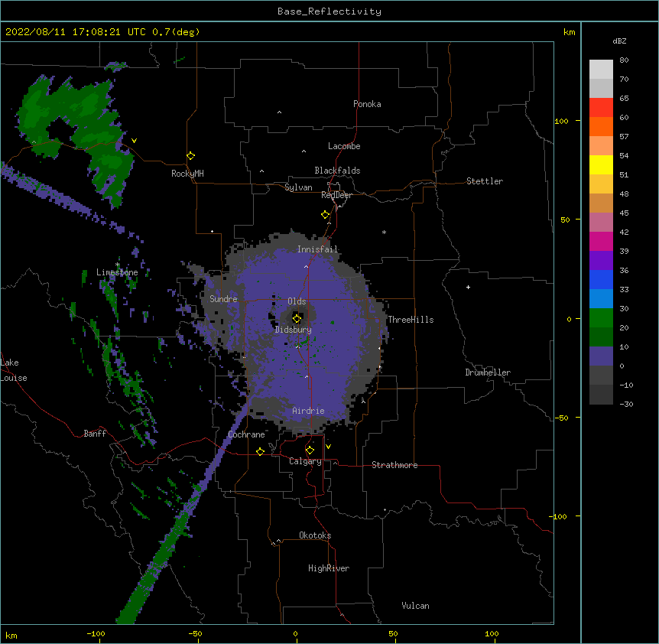Click the white 80 dBZ legend swatch
Viewport: 659px width, 644px height.
(x=601, y=70)
